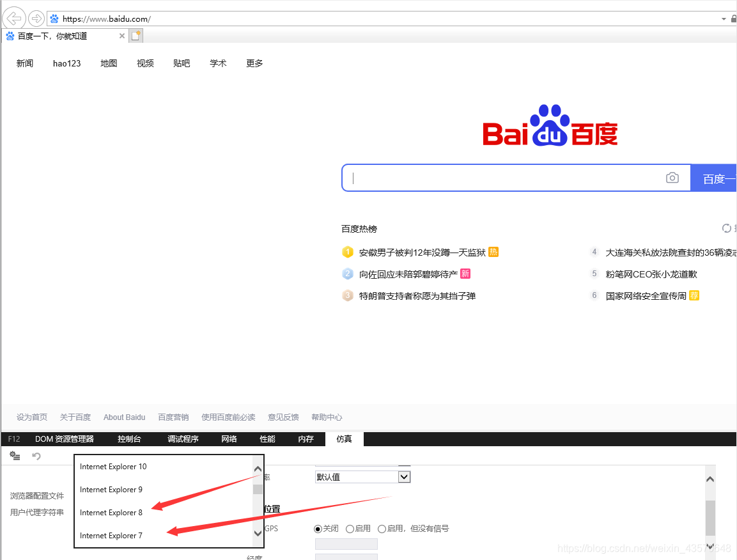
Task: Open the 贴吧 link
Action: (182, 63)
